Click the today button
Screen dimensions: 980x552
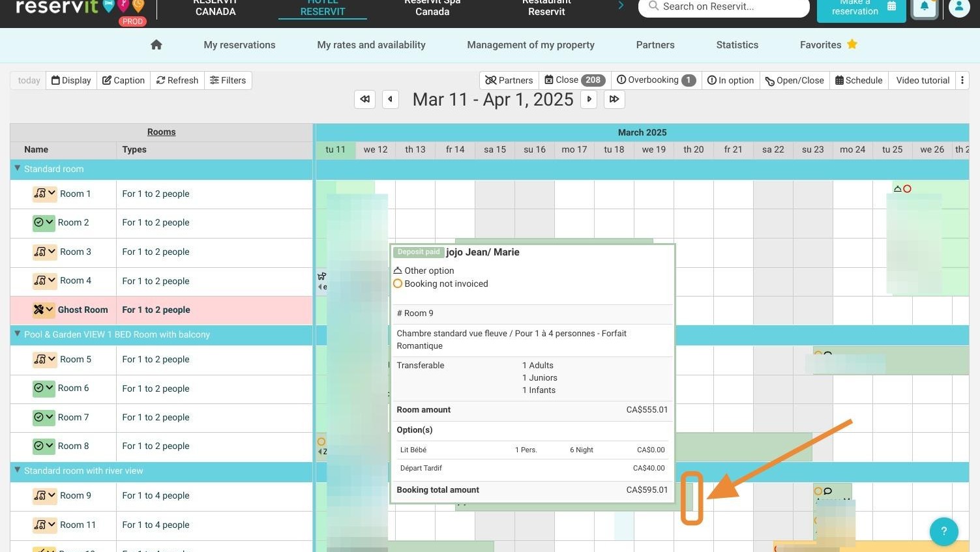[29, 80]
